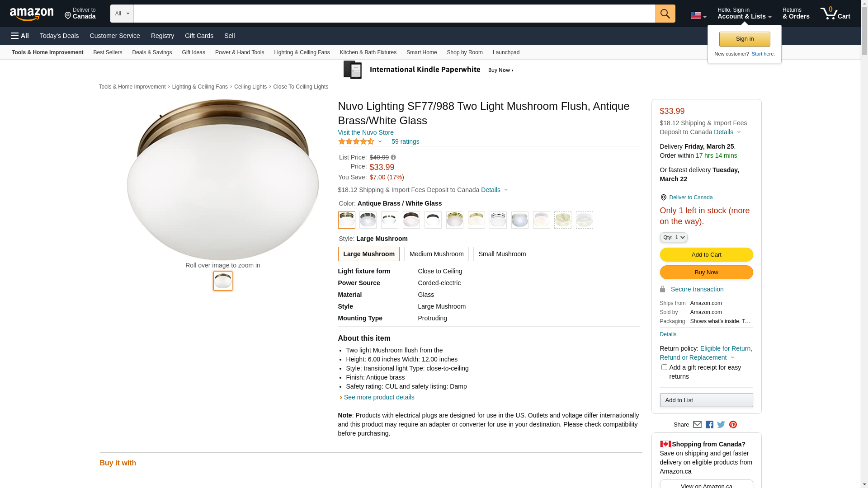
Task: Open the All hamburger menu
Action: point(20,36)
